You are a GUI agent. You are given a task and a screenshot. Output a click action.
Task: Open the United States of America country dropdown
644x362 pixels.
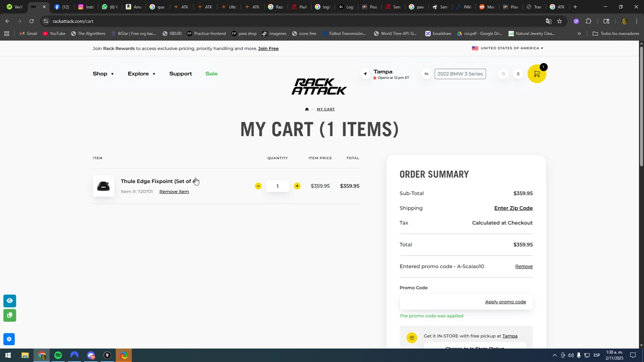click(507, 48)
